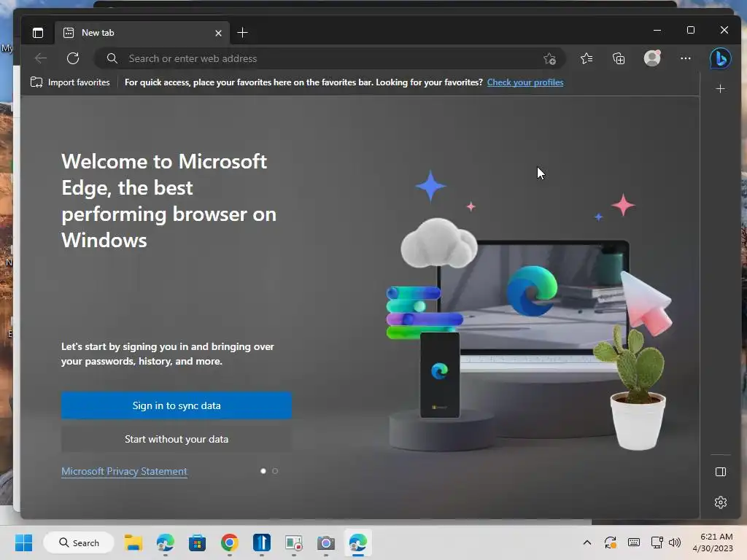Click the search or enter web address field

330,58
